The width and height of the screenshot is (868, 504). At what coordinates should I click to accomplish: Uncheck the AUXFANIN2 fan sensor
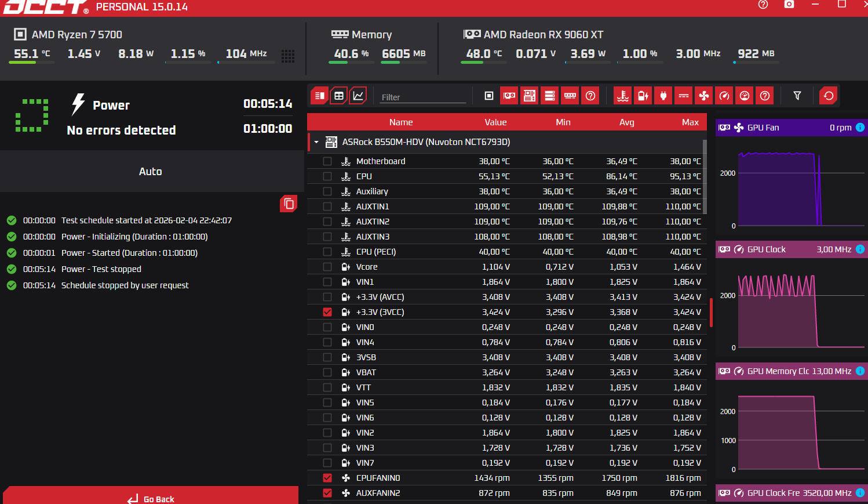click(x=327, y=493)
